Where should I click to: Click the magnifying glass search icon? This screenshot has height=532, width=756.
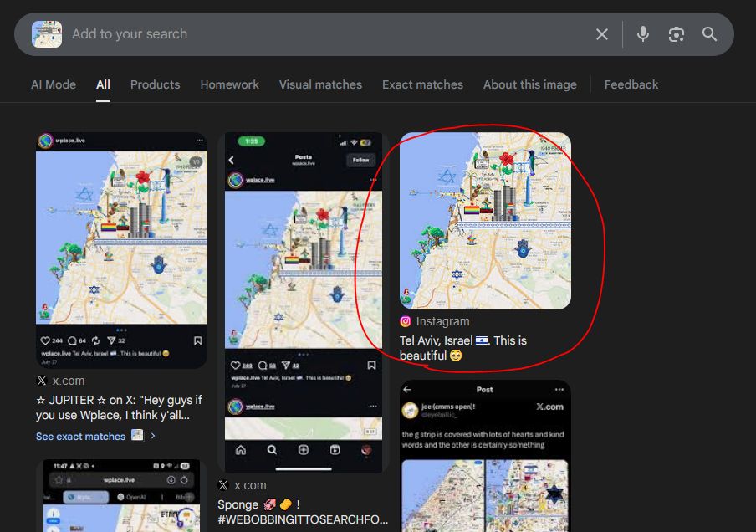(709, 34)
